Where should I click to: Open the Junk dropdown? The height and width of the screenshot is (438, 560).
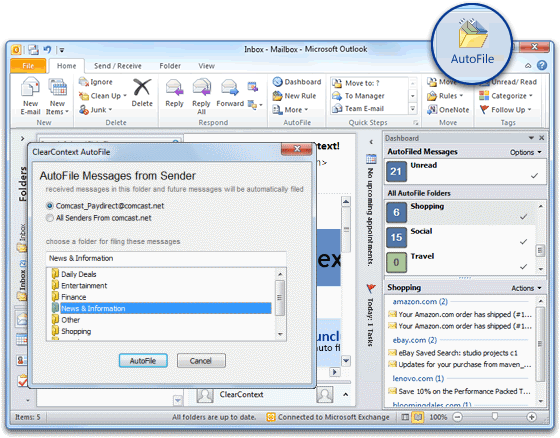(x=96, y=110)
